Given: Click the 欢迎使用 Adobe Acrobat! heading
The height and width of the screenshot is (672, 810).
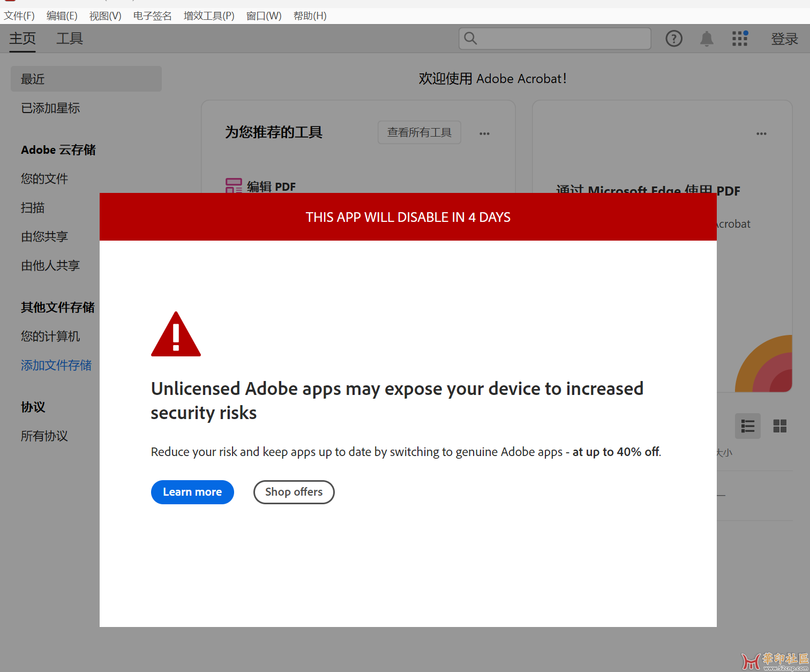Looking at the screenshot, I should click(x=493, y=79).
